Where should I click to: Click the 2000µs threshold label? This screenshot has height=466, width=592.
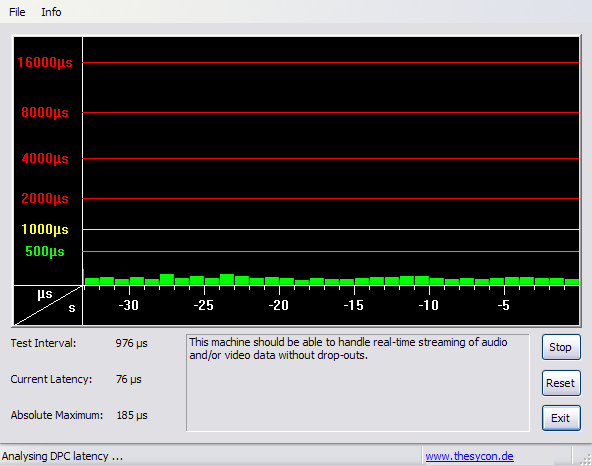[x=45, y=198]
